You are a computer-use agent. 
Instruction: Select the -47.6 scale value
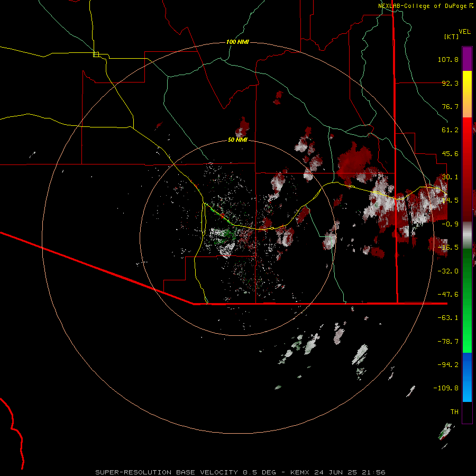click(x=448, y=295)
